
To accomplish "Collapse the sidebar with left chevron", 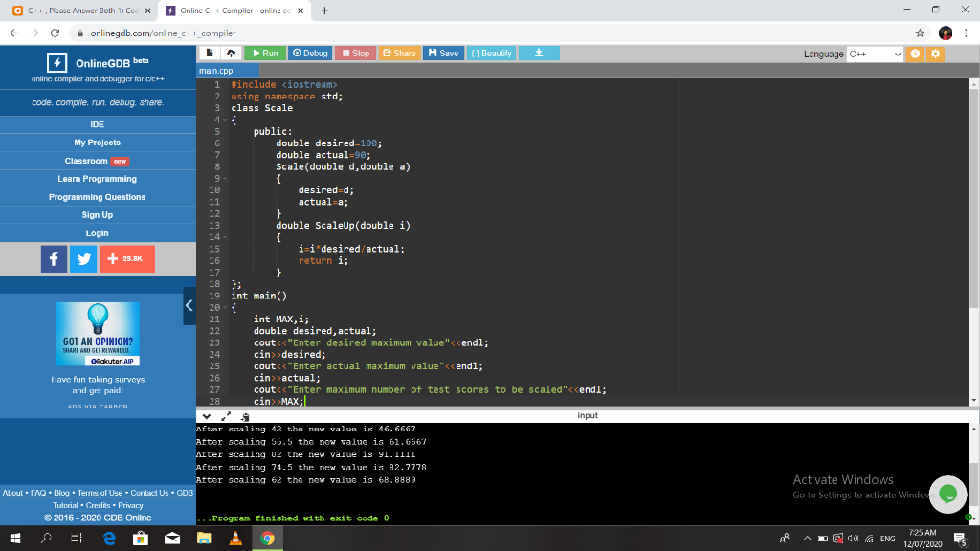I will [189, 305].
